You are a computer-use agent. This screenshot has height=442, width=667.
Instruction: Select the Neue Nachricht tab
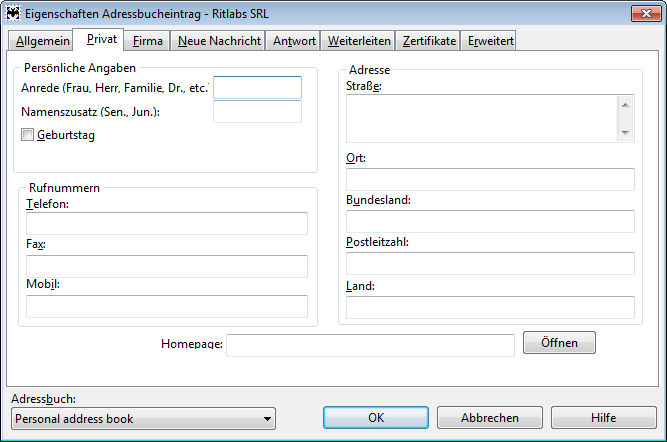219,41
